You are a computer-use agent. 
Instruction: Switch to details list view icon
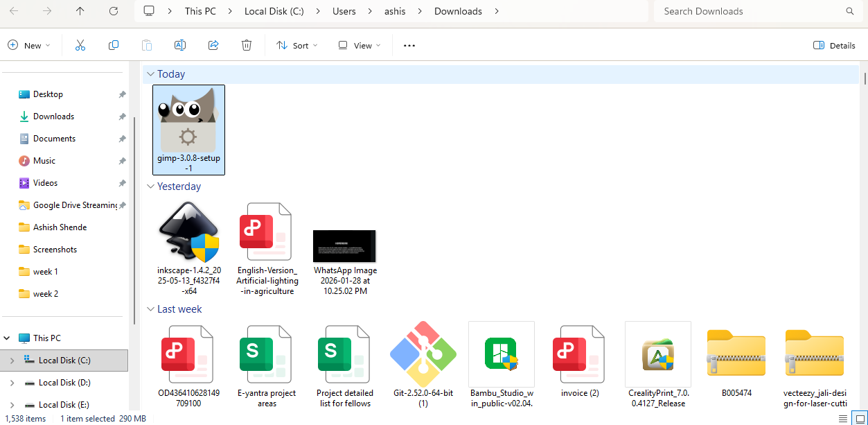pyautogui.click(x=843, y=418)
